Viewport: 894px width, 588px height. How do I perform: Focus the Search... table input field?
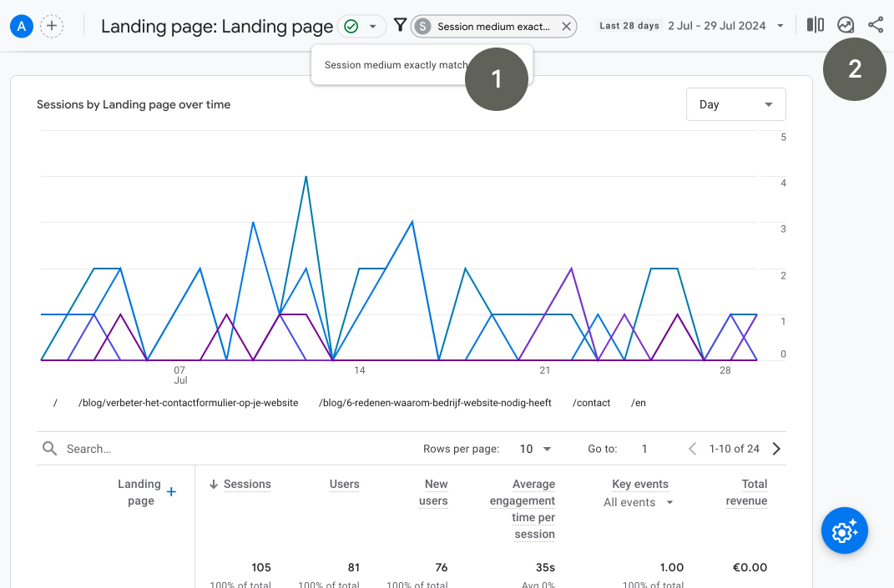(228, 449)
